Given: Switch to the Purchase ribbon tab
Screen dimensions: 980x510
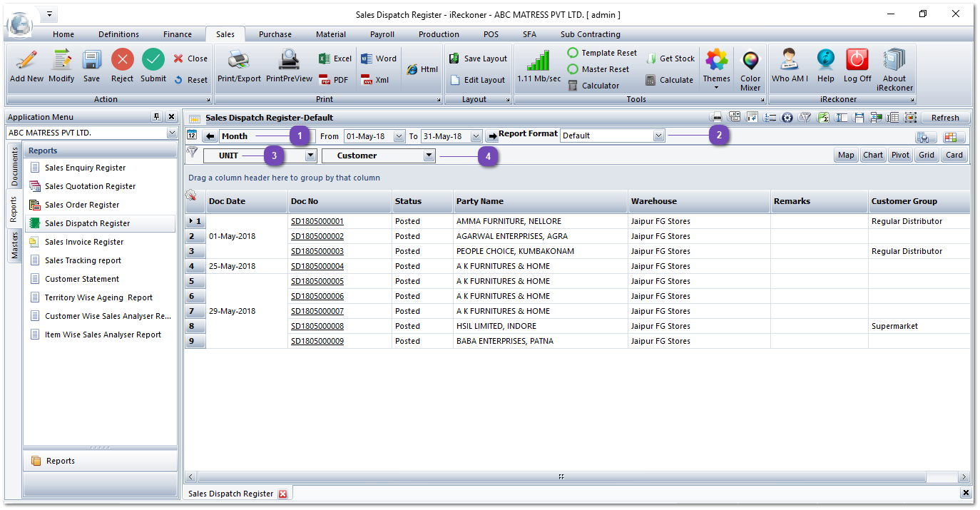Looking at the screenshot, I should pos(275,34).
